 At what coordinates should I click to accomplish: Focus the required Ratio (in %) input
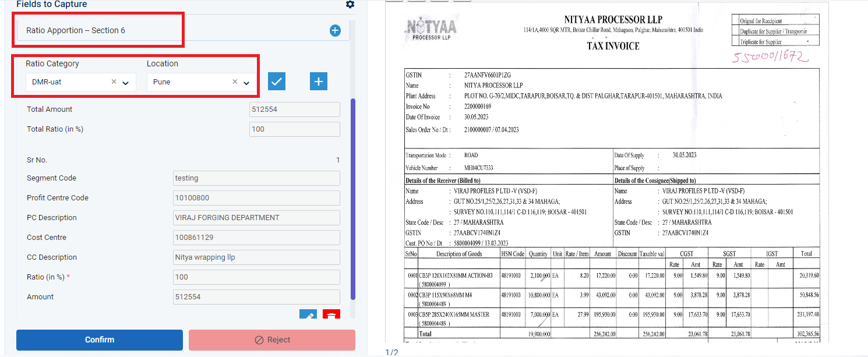tap(256, 277)
